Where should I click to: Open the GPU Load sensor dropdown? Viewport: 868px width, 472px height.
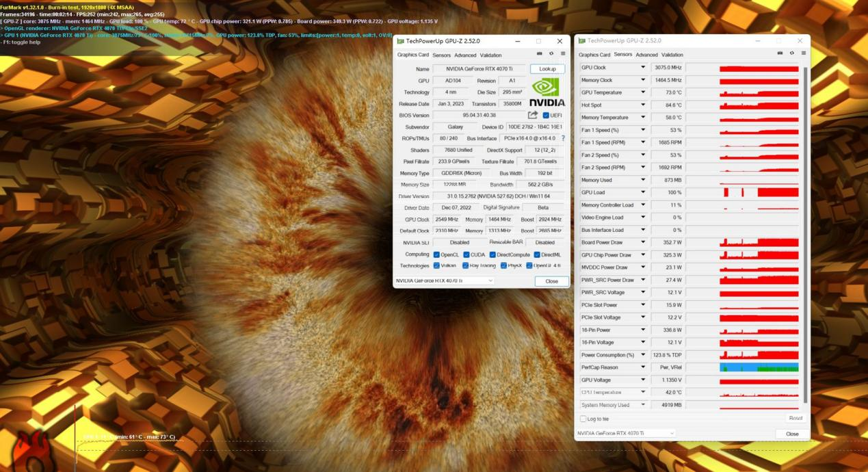click(643, 192)
